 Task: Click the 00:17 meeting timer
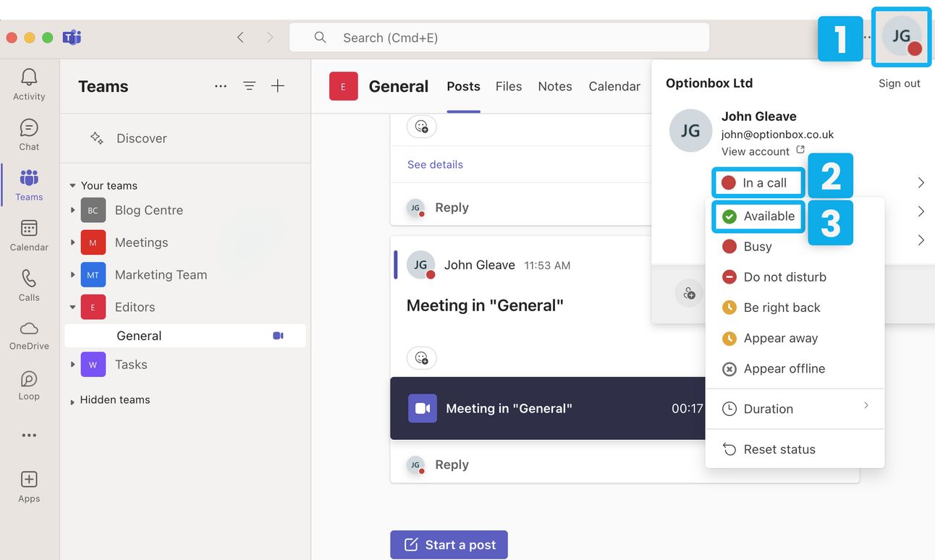click(x=687, y=409)
